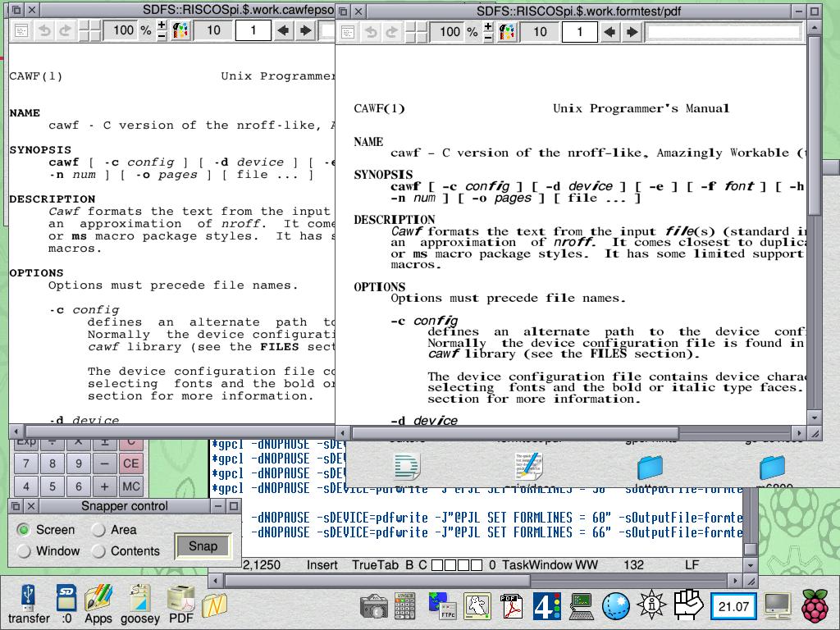Click TrueTab in editor status bar

tap(375, 565)
